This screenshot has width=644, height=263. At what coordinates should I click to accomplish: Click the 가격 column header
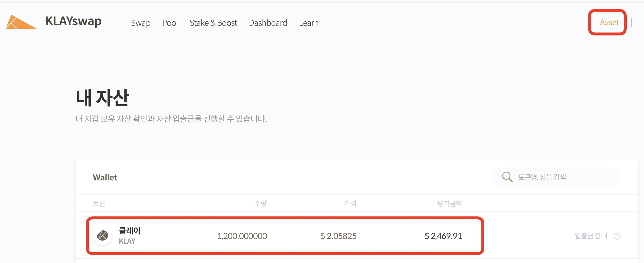point(350,204)
